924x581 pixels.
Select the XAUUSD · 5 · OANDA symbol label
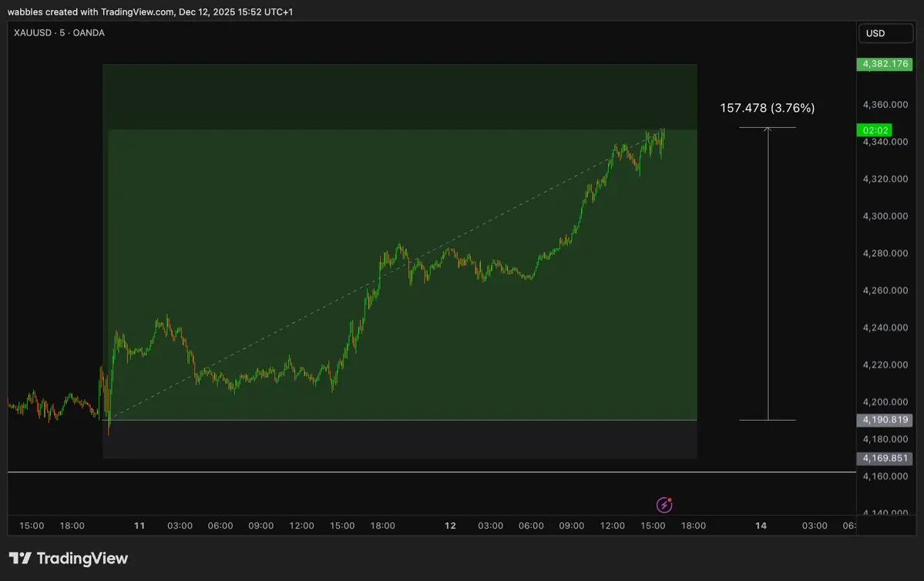pyautogui.click(x=59, y=33)
